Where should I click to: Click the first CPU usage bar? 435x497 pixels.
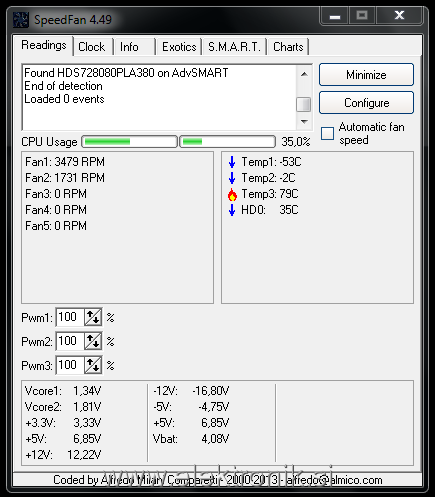129,142
